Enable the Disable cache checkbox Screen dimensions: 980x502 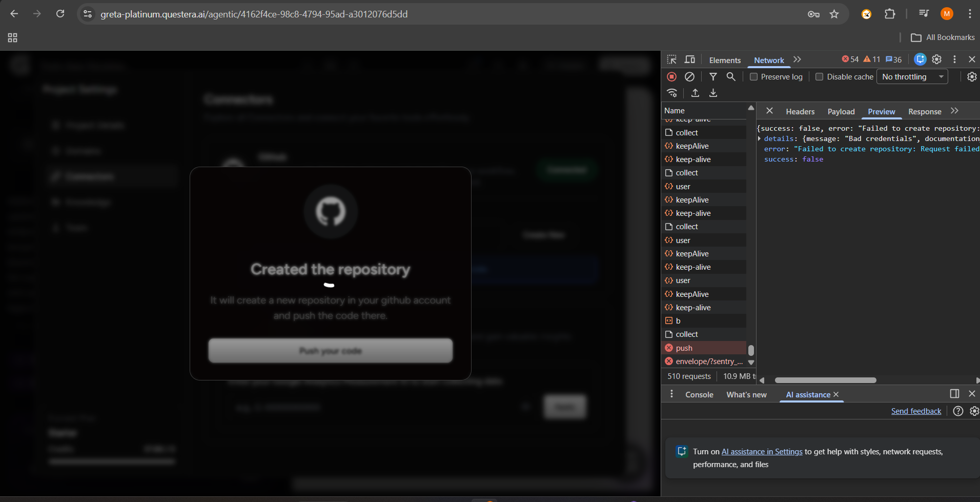(x=819, y=77)
